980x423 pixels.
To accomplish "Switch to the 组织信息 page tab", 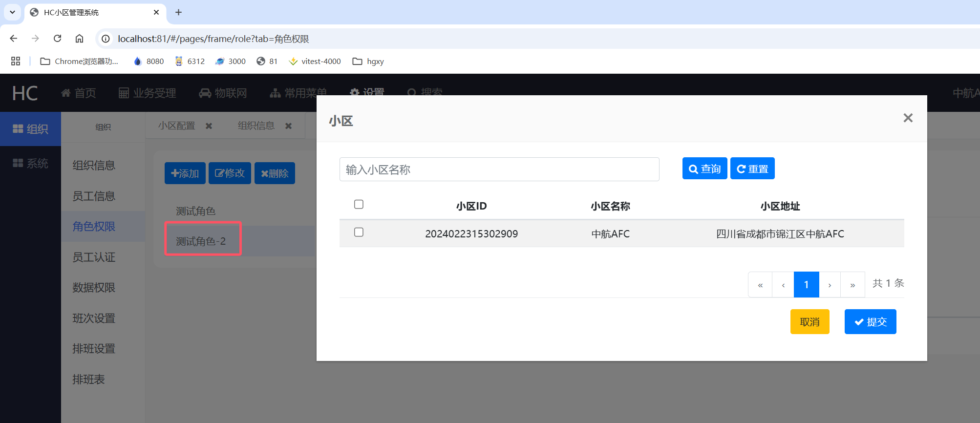I will [256, 126].
